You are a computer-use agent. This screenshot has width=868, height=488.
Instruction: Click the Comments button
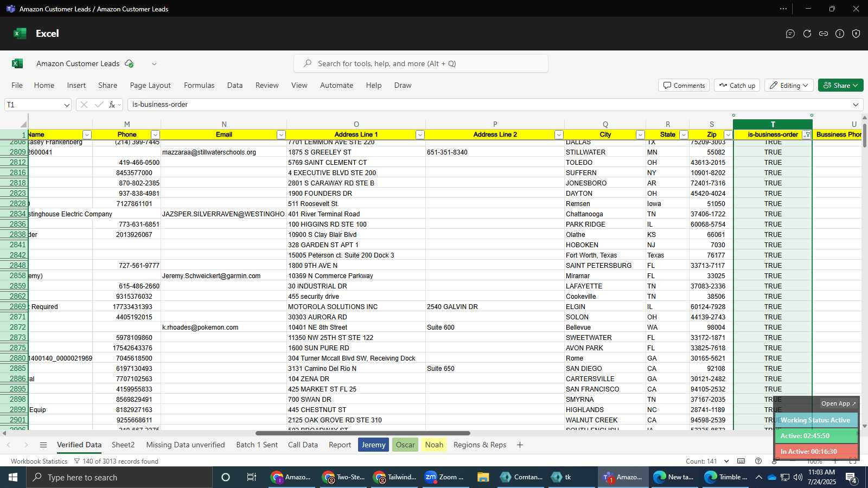tap(684, 85)
